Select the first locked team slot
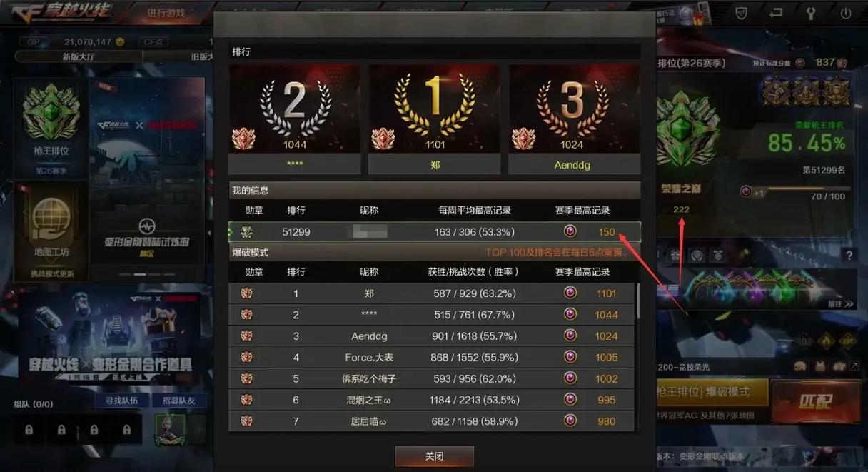Screen dimensions: 868x472 29,430
